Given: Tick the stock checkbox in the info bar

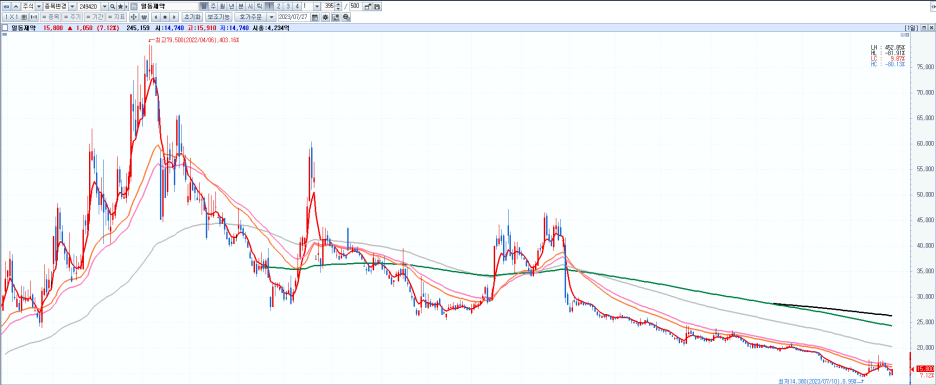Looking at the screenshot, I should click(x=5, y=27).
